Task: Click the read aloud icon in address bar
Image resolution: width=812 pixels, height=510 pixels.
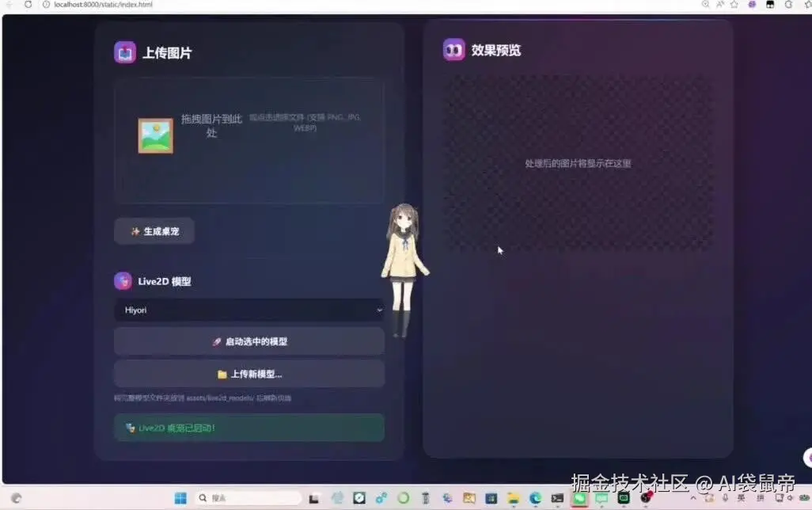Action: [x=720, y=4]
